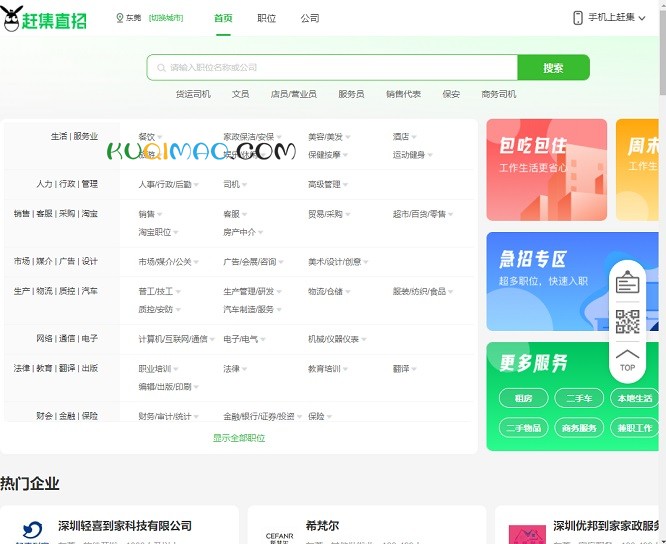Select the 商务司机 quick search link
The image size is (666, 544).
[499, 94]
